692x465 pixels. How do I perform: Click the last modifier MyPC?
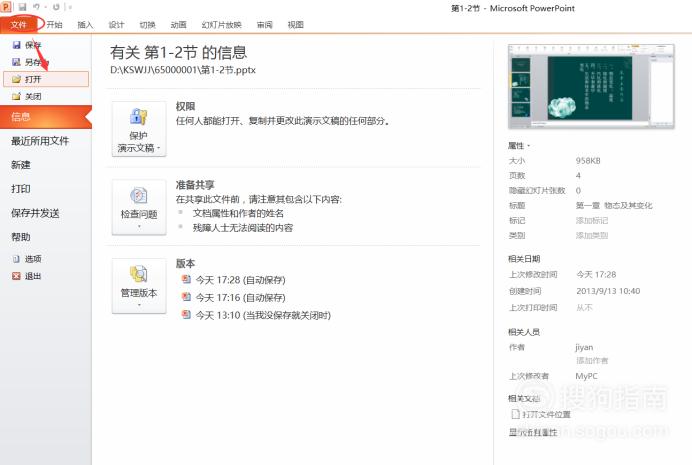(587, 376)
